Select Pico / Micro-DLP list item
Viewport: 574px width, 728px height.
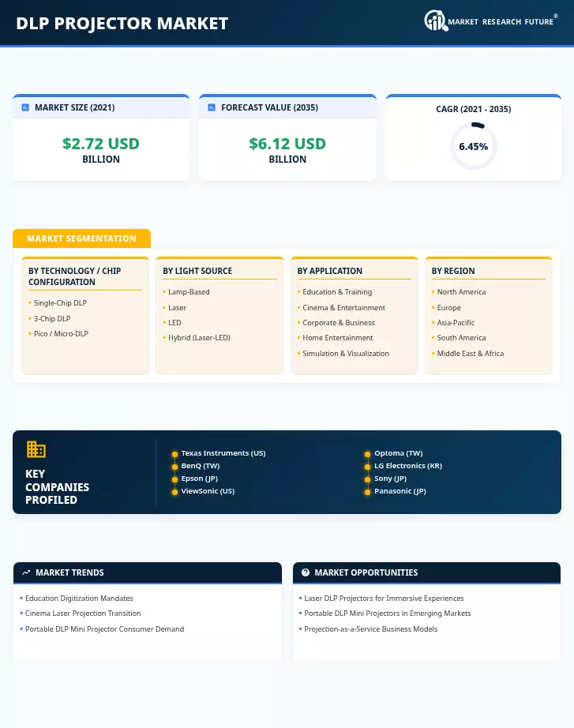click(x=61, y=334)
